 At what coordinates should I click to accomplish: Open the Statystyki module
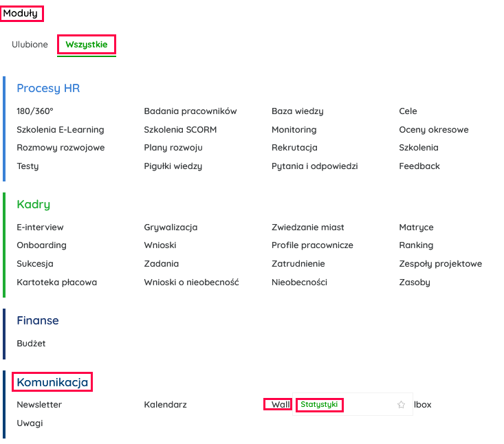click(x=319, y=405)
